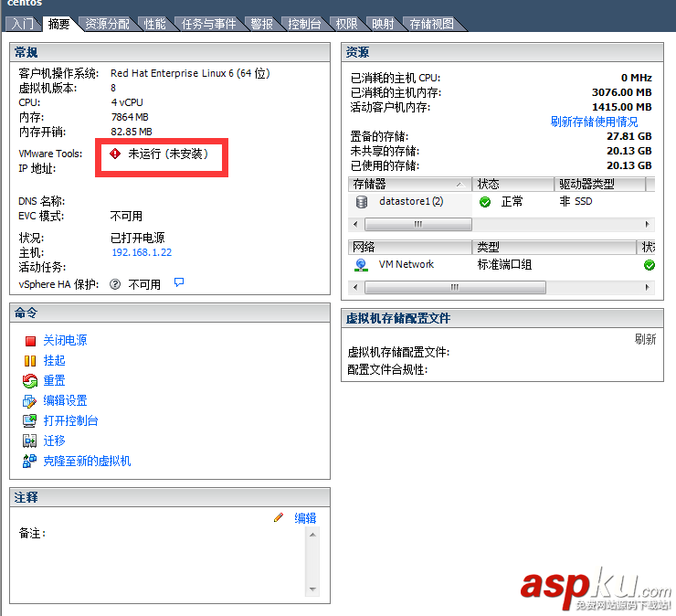Click the VM Network globe icon
Image resolution: width=676 pixels, height=616 pixels.
[x=361, y=265]
